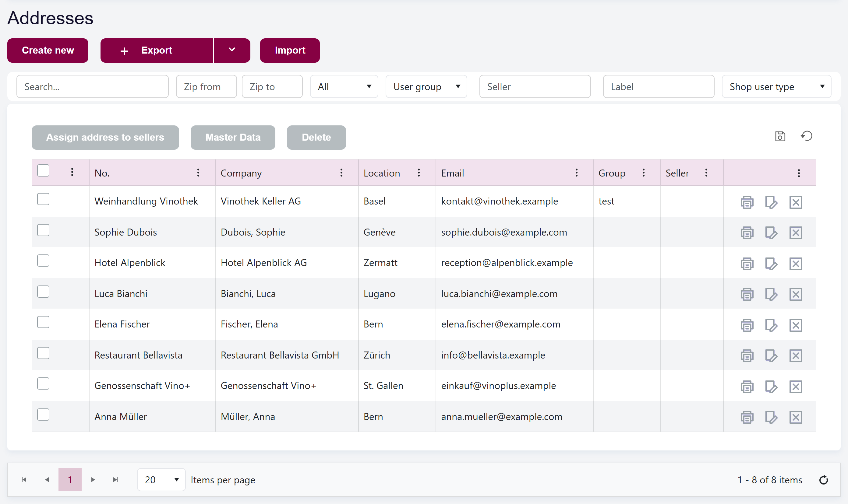848x504 pixels.
Task: Print the Luca Bianchi address row
Action: click(747, 294)
